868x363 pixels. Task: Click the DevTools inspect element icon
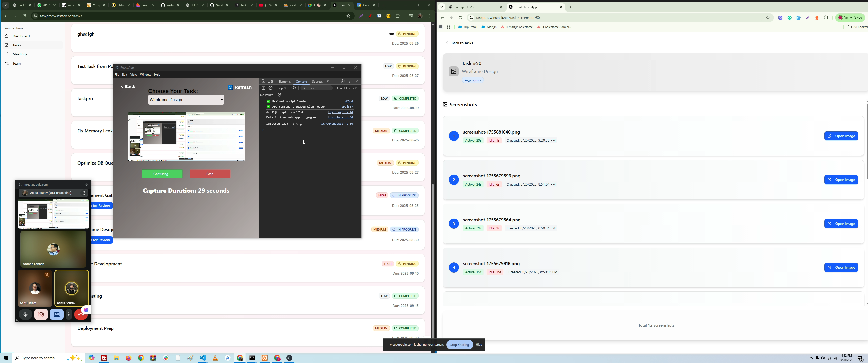263,81
